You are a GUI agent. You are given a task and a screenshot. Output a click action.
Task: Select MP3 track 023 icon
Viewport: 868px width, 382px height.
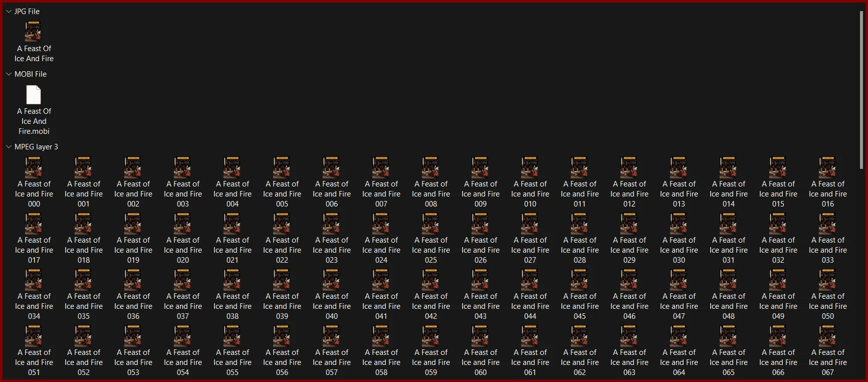(x=331, y=224)
